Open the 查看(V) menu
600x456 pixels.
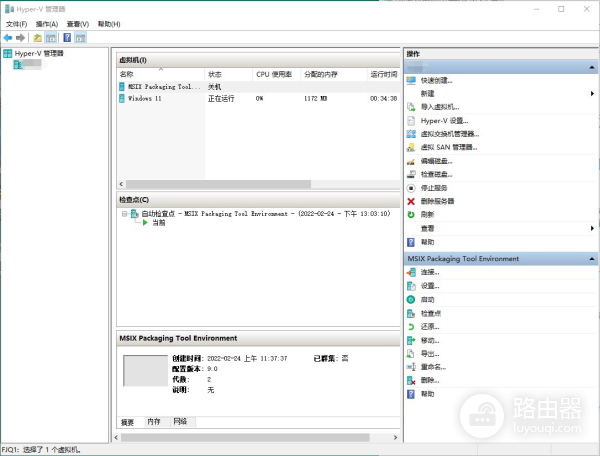[x=78, y=24]
